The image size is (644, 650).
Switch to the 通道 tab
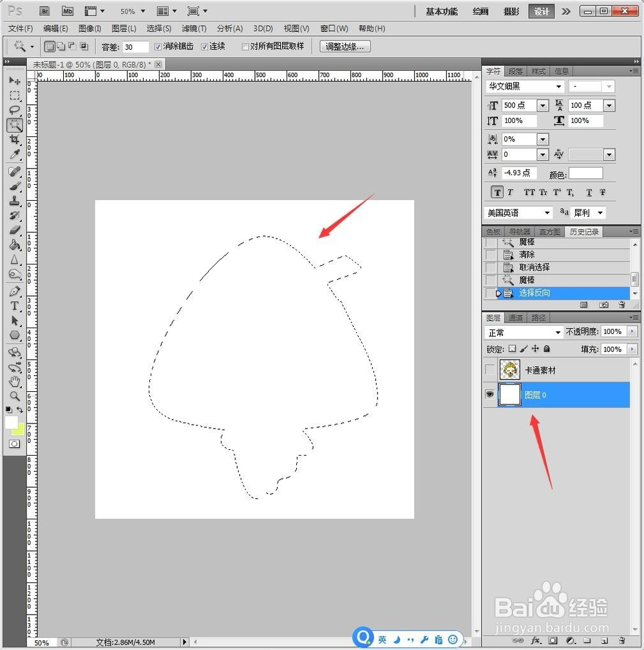515,318
